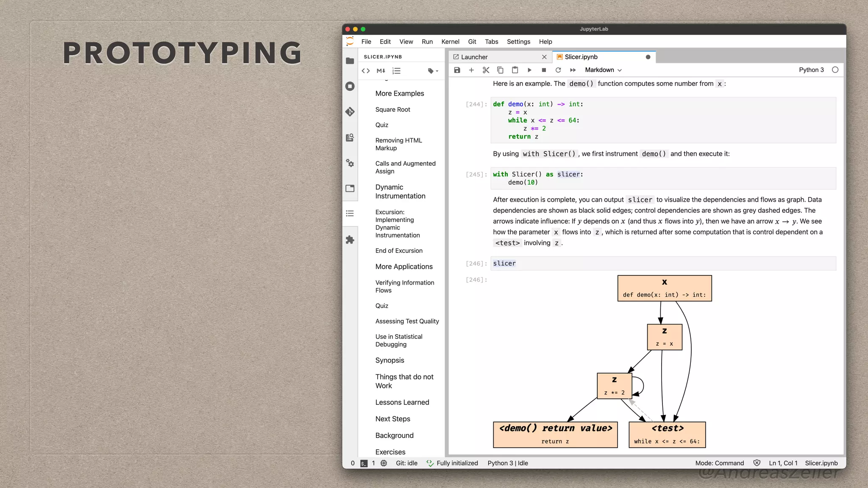Go to Use in Statistical Debugging section
Image resolution: width=868 pixels, height=488 pixels.
[x=398, y=341]
